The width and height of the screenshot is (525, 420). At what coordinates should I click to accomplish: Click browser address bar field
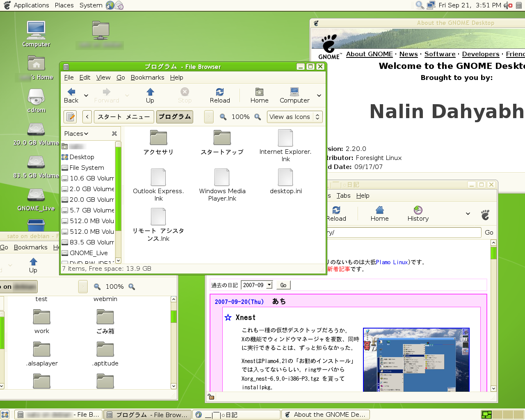coord(404,233)
